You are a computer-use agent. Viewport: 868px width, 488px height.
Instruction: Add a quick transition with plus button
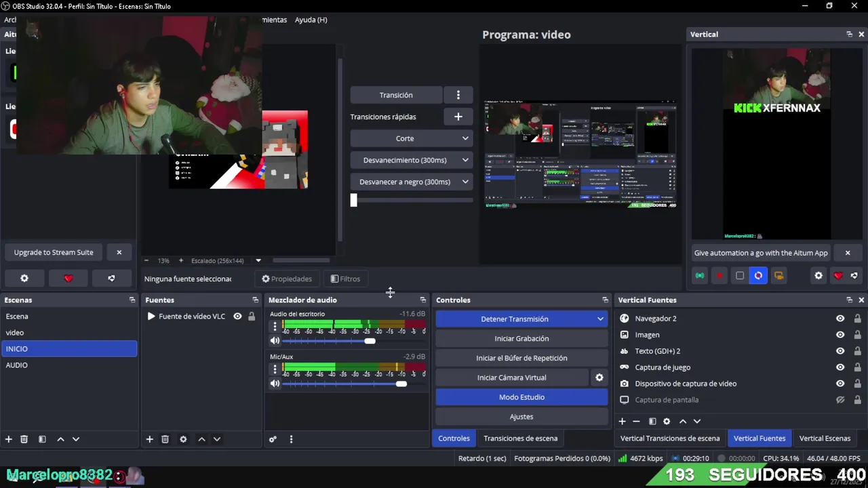(x=458, y=117)
